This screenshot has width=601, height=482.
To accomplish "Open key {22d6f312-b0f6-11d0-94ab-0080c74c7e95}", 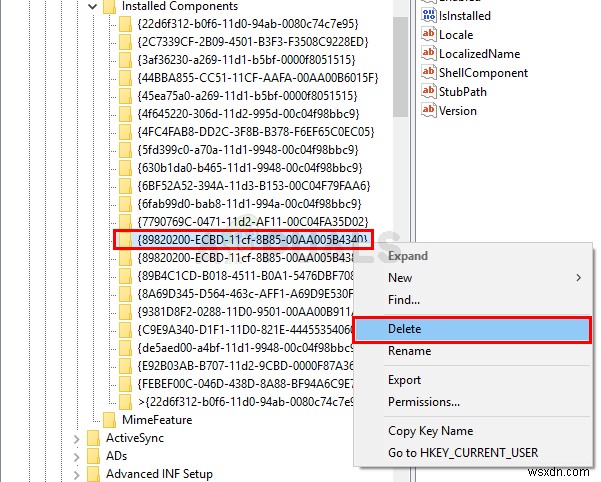I will (x=248, y=24).
